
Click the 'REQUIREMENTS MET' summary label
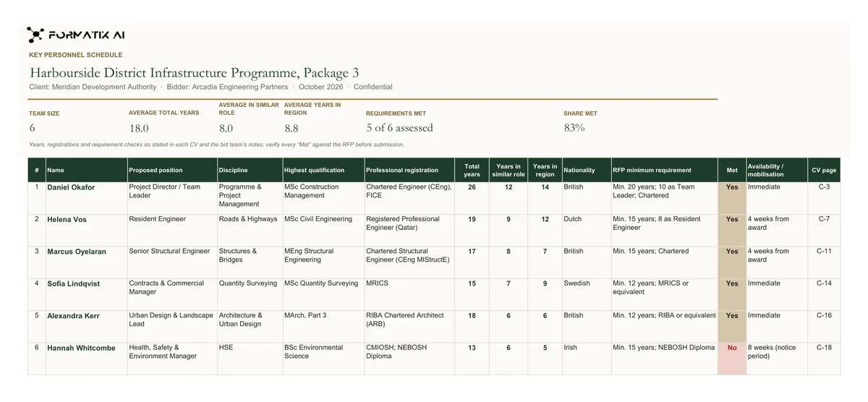point(396,114)
